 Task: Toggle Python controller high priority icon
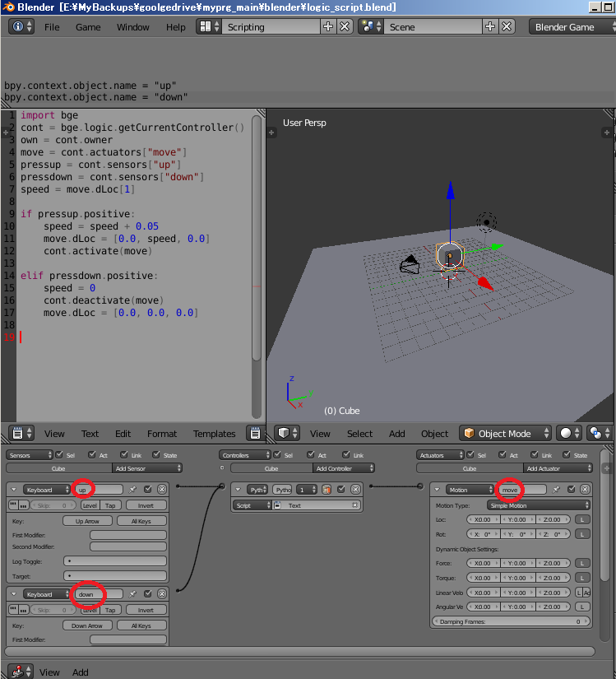click(327, 490)
